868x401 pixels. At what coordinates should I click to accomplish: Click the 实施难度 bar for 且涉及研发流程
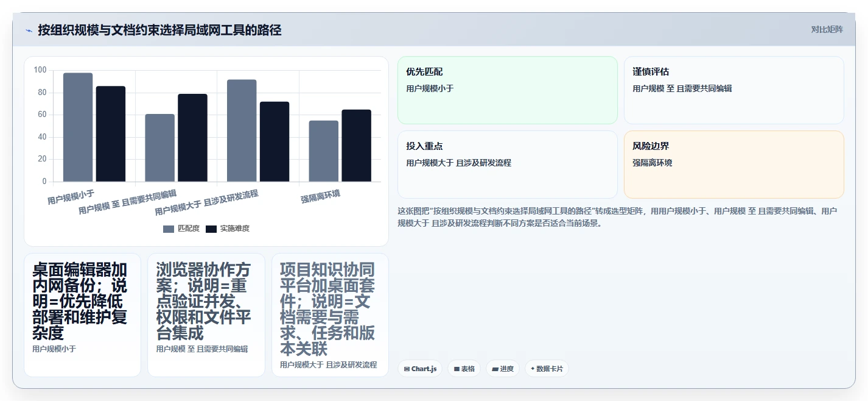(x=275, y=142)
